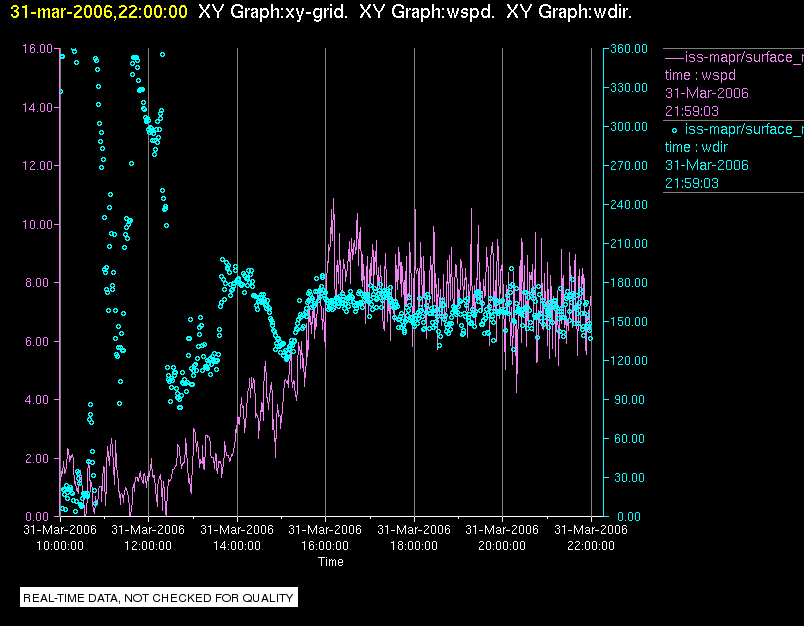The height and width of the screenshot is (626, 804).
Task: Click the 22:00:00 time axis label
Action: (591, 546)
